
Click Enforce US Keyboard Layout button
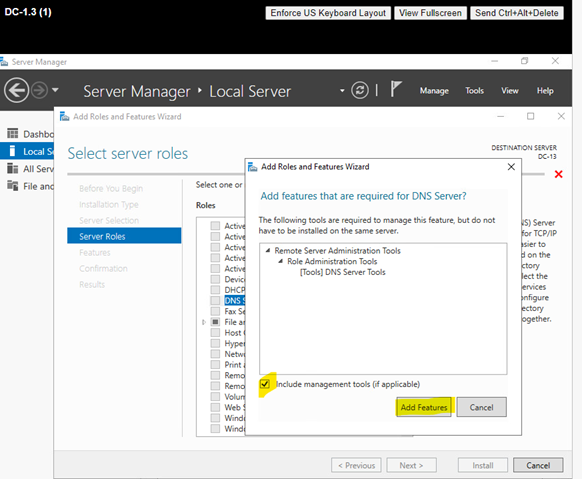click(x=328, y=13)
